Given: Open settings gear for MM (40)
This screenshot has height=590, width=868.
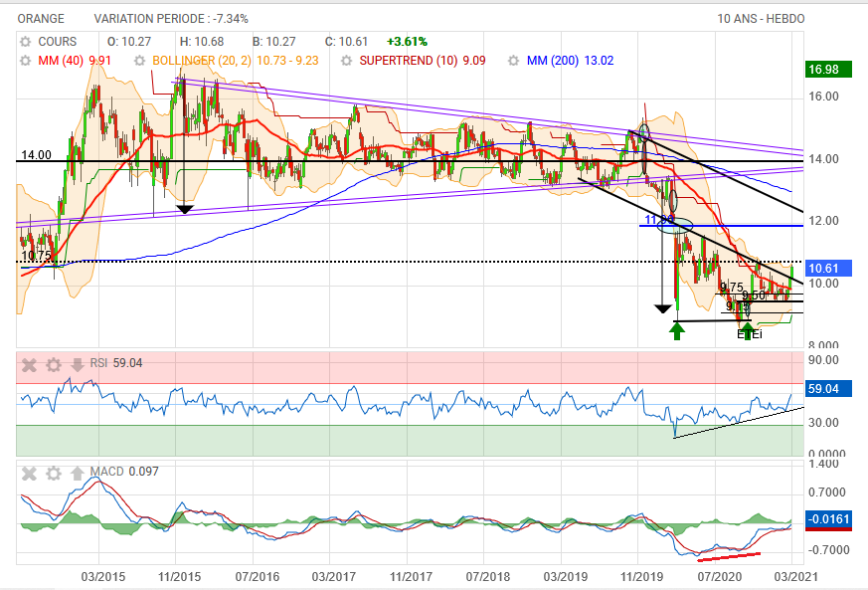Looking at the screenshot, I should coord(26,61).
